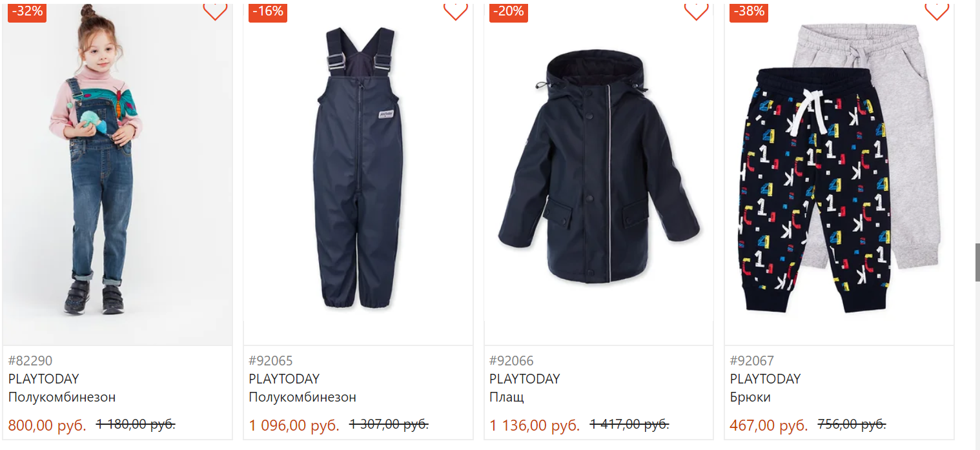The image size is (980, 450).
Task: Open Полукомбинезон link under #92065
Action: [x=302, y=397]
